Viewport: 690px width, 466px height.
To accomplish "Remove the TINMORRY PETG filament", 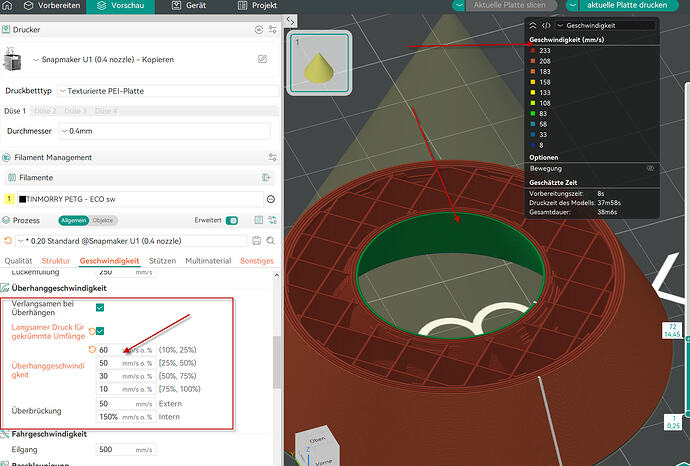I will pyautogui.click(x=271, y=199).
